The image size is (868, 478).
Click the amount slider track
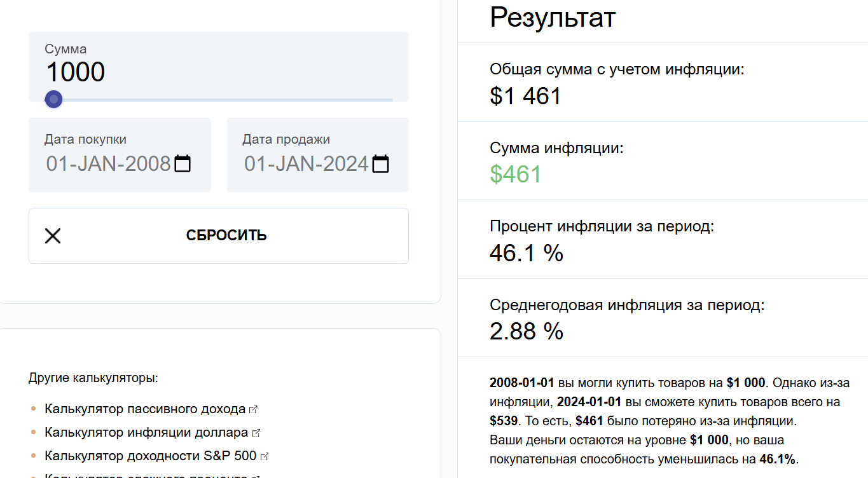[219, 100]
